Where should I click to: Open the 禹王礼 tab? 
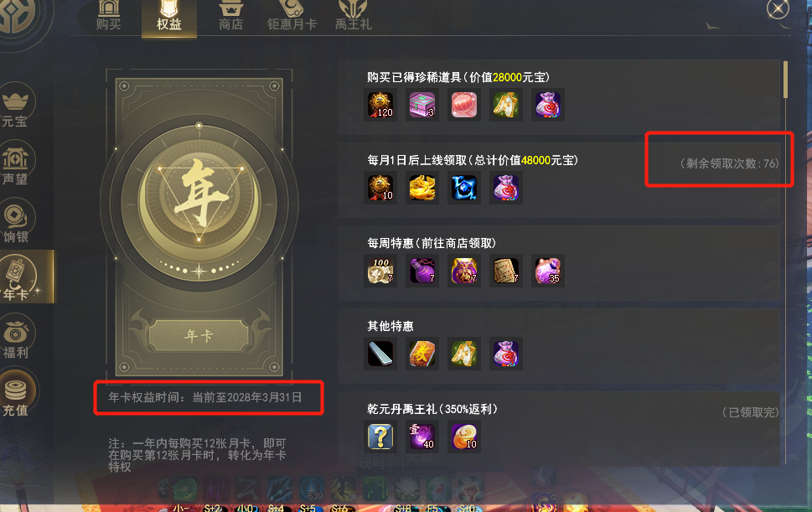click(353, 17)
